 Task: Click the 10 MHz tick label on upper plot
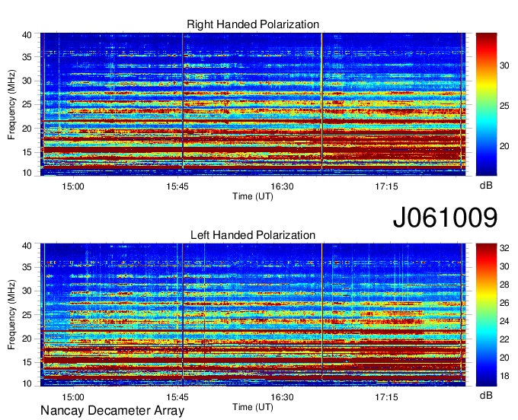[27, 173]
